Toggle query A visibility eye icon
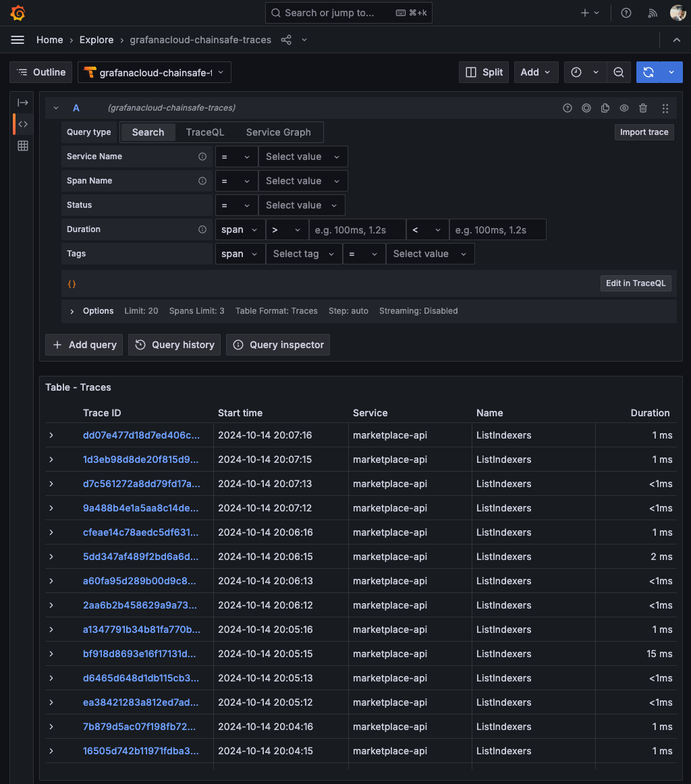This screenshot has width=691, height=784. [x=624, y=108]
